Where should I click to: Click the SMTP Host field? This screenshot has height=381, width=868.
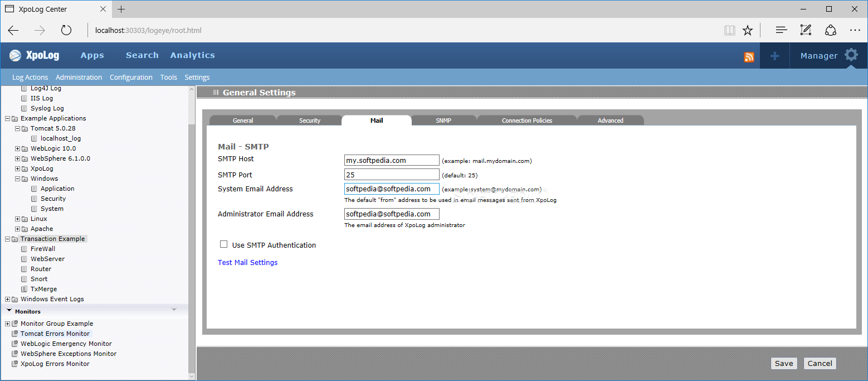pyautogui.click(x=392, y=160)
